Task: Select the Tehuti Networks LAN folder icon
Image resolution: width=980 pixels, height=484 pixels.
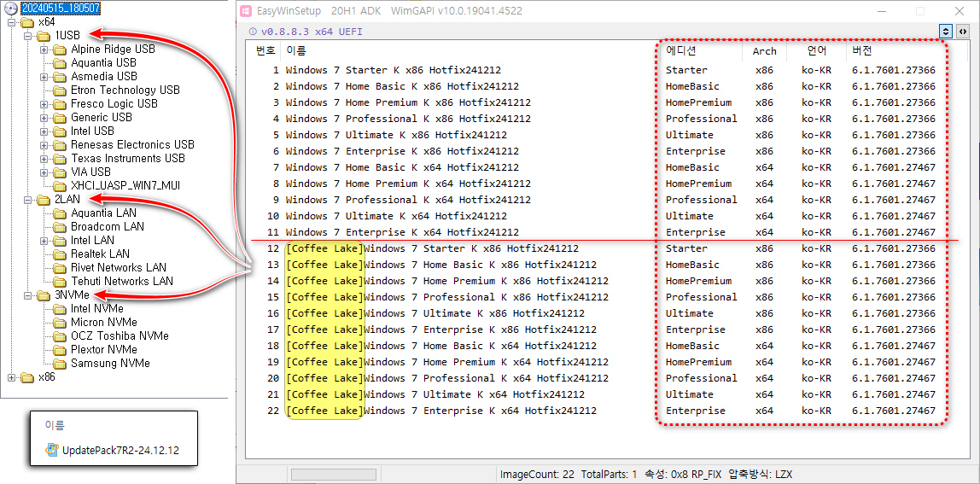Action: pyautogui.click(x=60, y=282)
